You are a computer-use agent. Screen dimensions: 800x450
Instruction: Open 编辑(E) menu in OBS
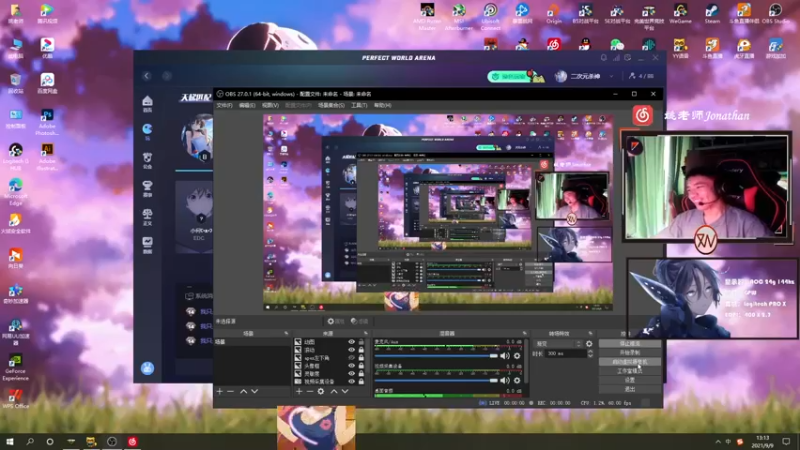pyautogui.click(x=247, y=106)
